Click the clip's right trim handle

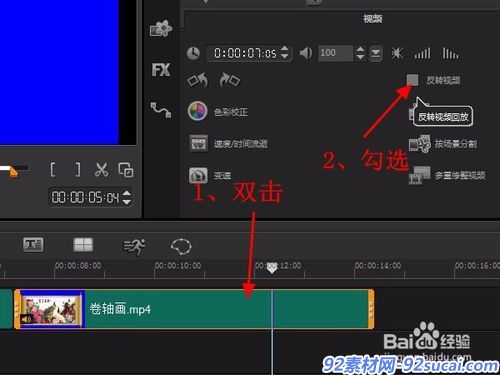[x=371, y=309]
